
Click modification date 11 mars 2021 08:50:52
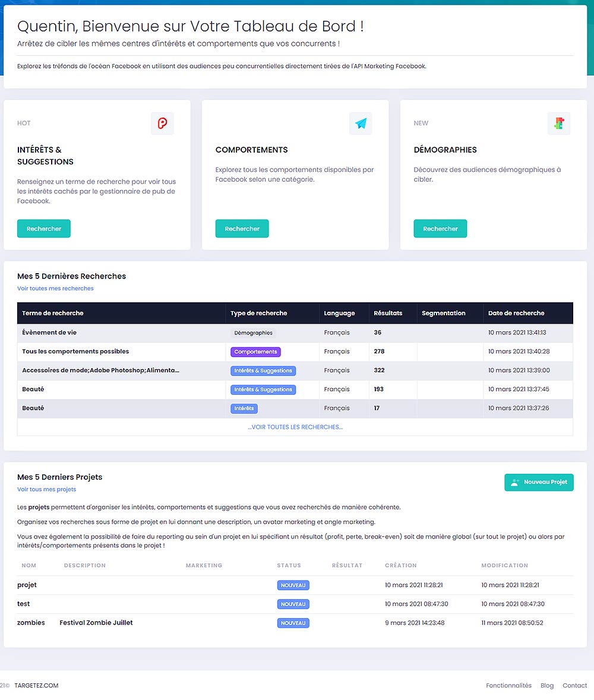512,623
